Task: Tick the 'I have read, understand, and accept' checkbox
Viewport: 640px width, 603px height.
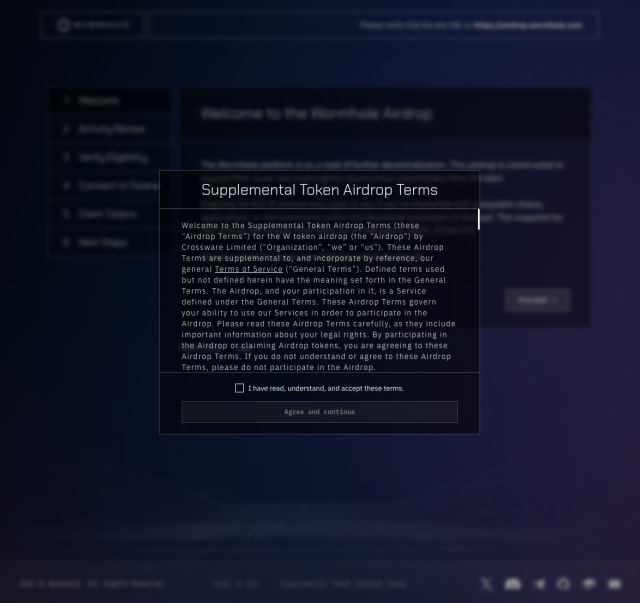Action: coord(240,388)
